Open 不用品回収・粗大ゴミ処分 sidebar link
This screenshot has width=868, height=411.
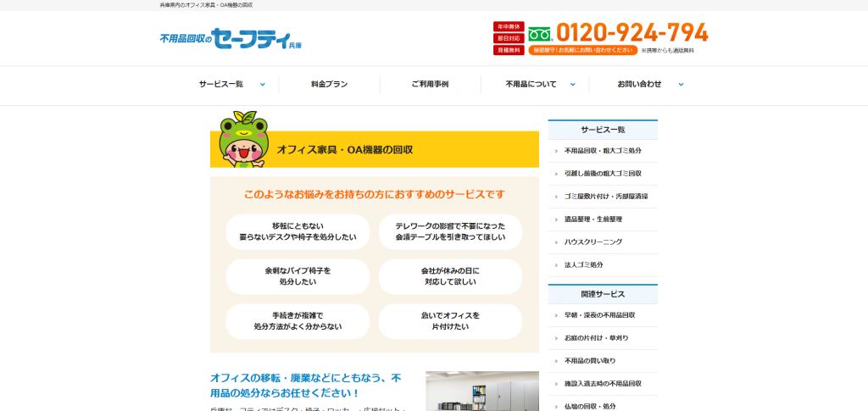tap(603, 151)
